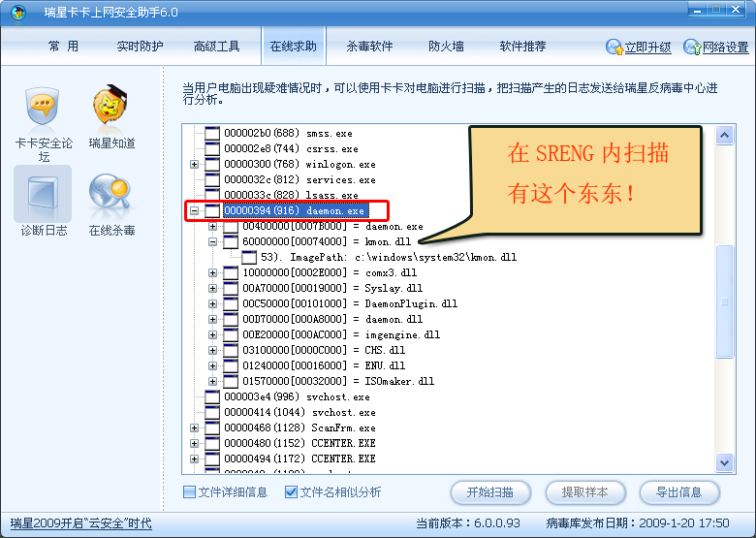Expand the 00400000 daemon.exe module node
Screen dimensions: 756x538
pyautogui.click(x=212, y=226)
